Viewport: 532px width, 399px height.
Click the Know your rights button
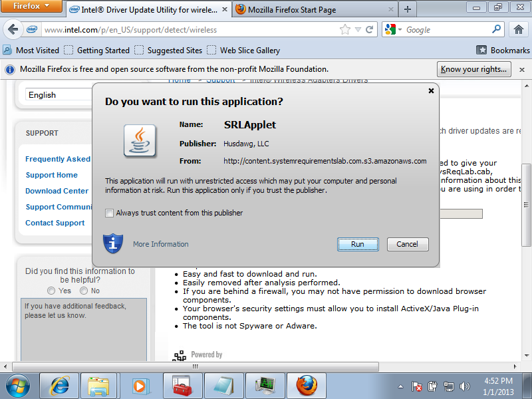pos(473,69)
